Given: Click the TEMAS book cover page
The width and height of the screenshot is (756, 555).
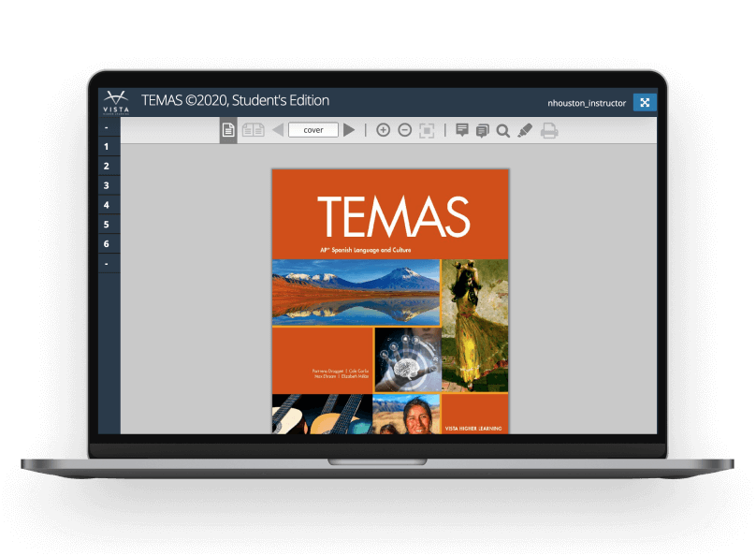Looking at the screenshot, I should [x=390, y=301].
